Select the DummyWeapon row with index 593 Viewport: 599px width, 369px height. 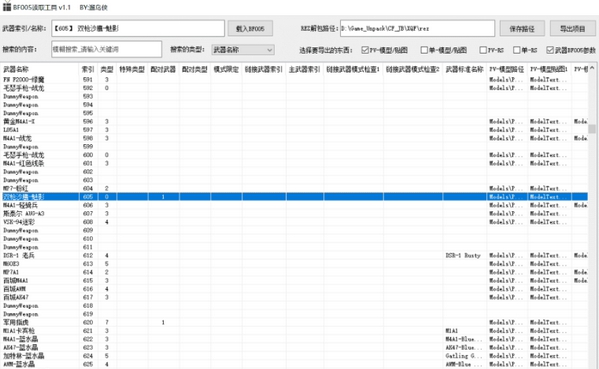tap(294, 96)
